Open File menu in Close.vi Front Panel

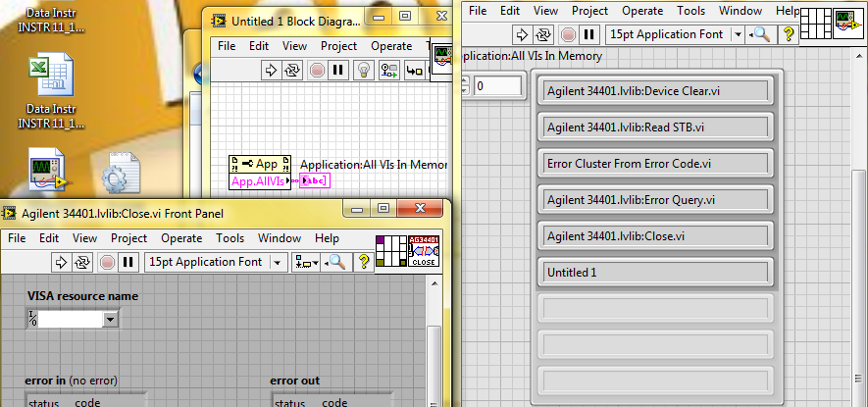[17, 238]
